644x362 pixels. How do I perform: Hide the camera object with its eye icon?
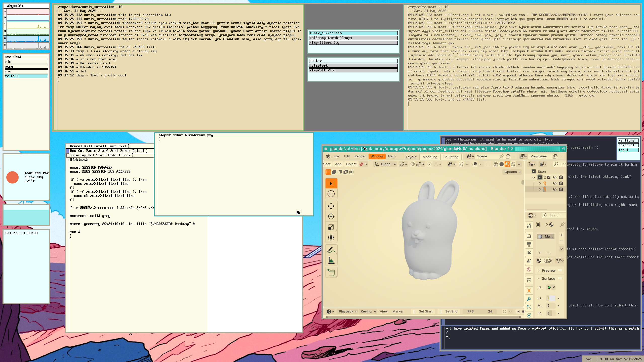click(x=555, y=183)
